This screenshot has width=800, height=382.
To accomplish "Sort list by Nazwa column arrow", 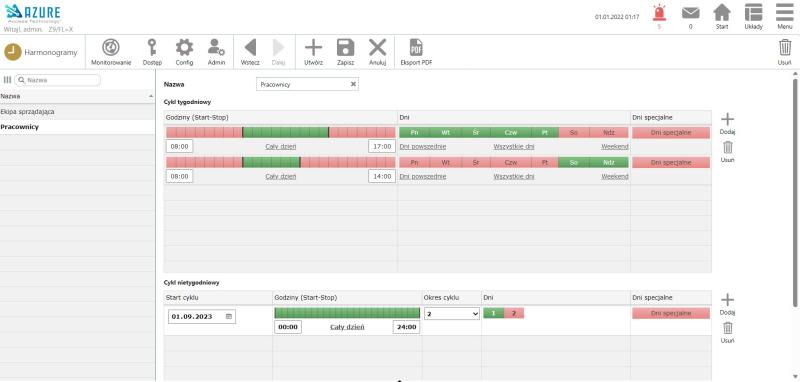I will pos(151,96).
